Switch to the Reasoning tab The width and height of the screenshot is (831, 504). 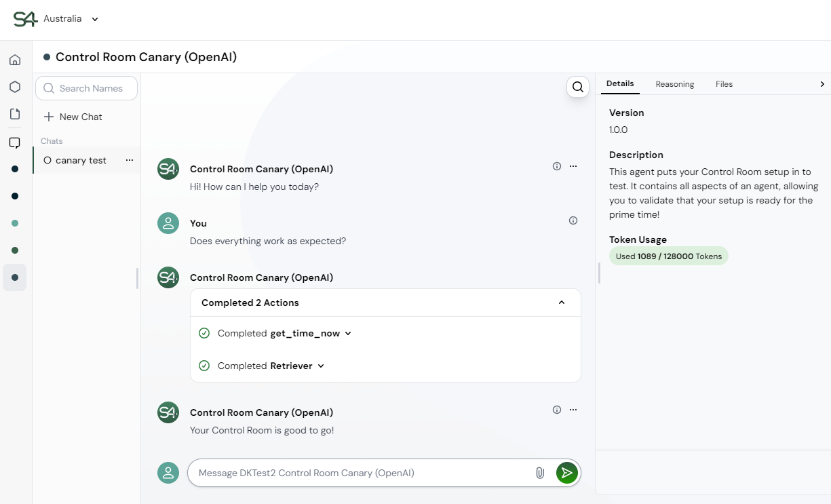pos(675,84)
